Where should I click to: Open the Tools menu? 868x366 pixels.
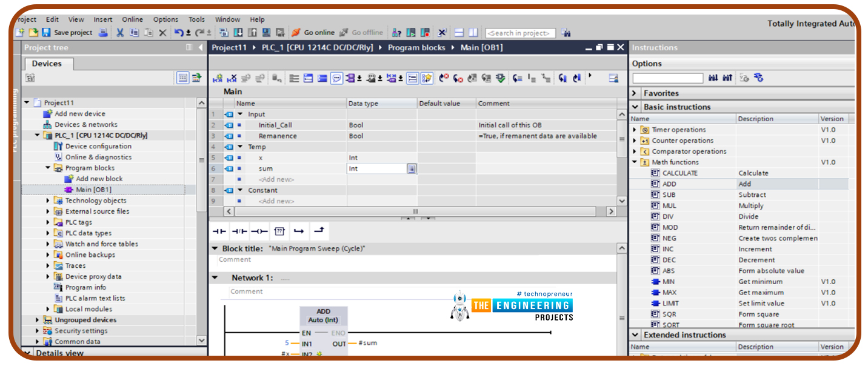196,19
